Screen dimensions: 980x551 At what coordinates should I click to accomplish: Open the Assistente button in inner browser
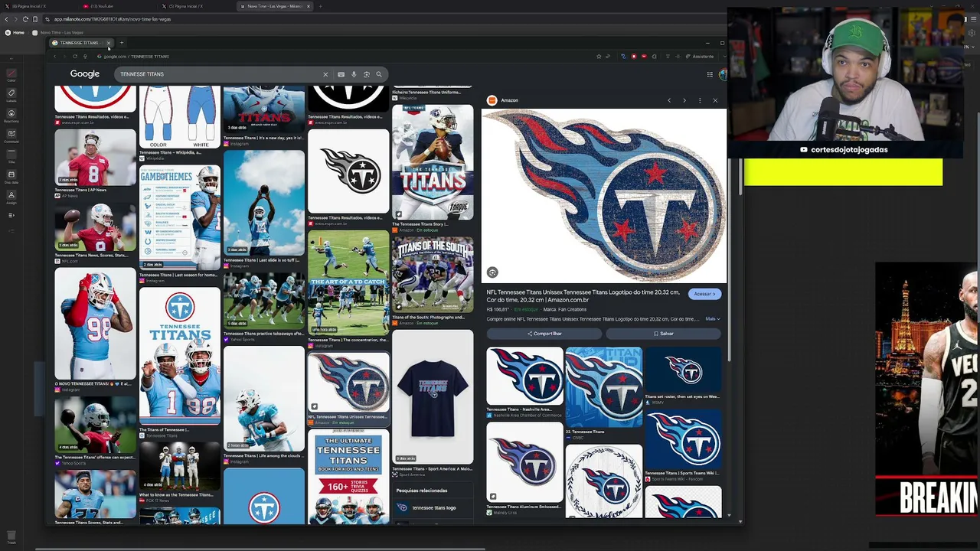pos(700,57)
